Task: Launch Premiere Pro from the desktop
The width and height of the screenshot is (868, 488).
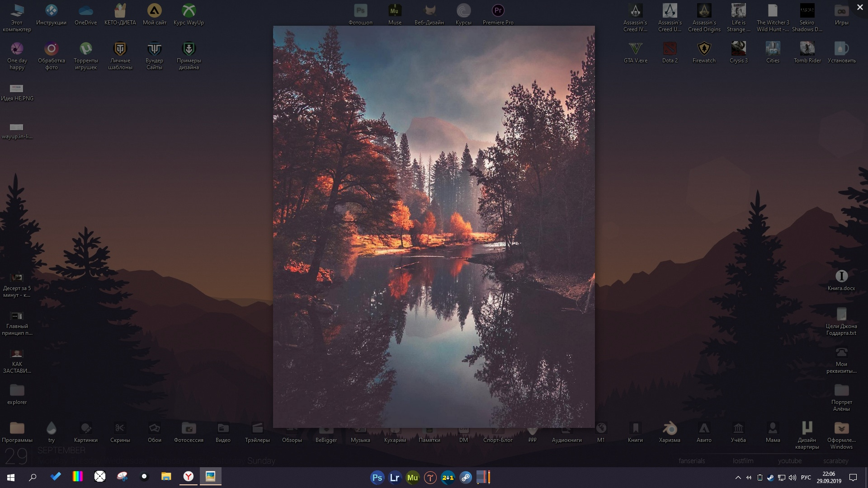Action: (498, 14)
